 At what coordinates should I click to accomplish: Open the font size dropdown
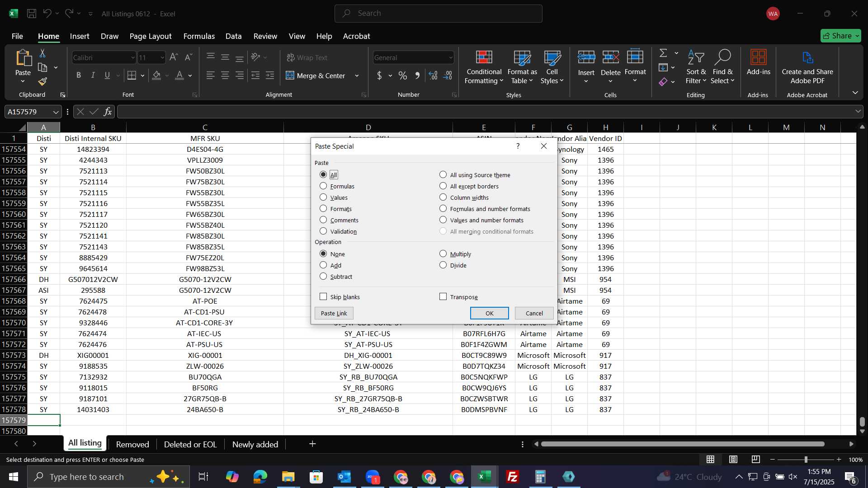coord(162,57)
